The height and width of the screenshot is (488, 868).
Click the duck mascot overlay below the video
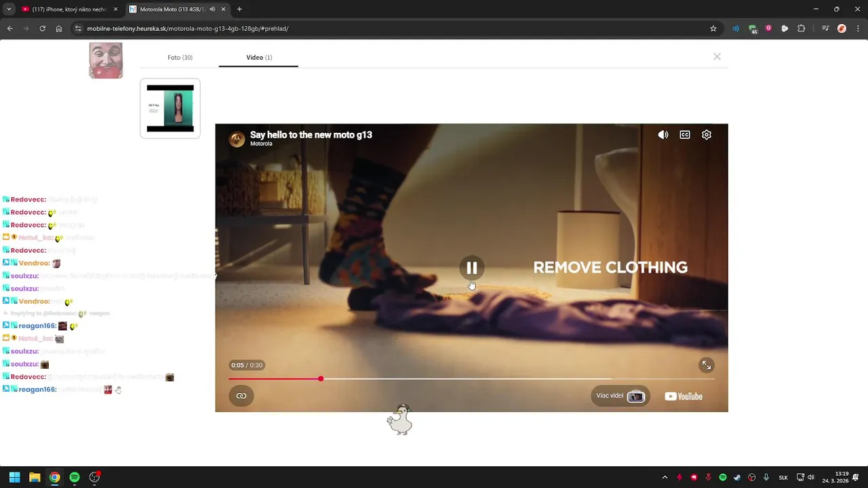point(399,420)
